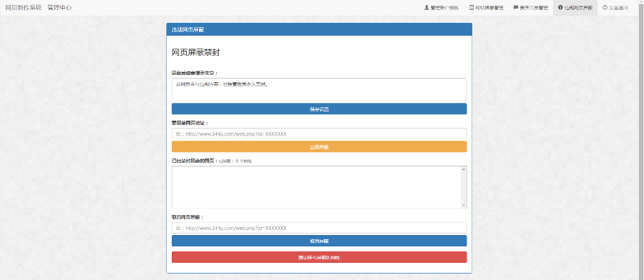Click the power icon beside 安全退出
Image resolution: width=644 pixels, height=280 pixels.
pos(605,7)
